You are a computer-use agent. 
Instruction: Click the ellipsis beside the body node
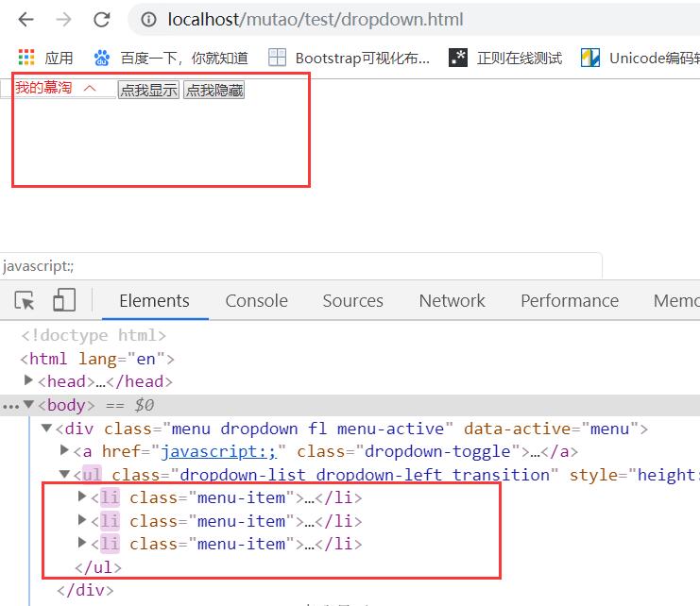pos(10,406)
